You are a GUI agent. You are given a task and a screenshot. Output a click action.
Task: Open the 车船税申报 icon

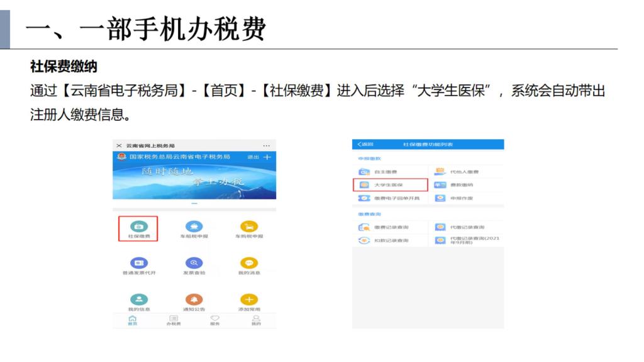pyautogui.click(x=194, y=226)
